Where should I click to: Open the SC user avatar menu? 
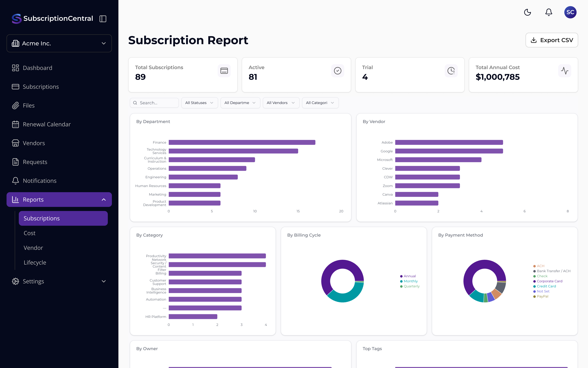point(570,12)
